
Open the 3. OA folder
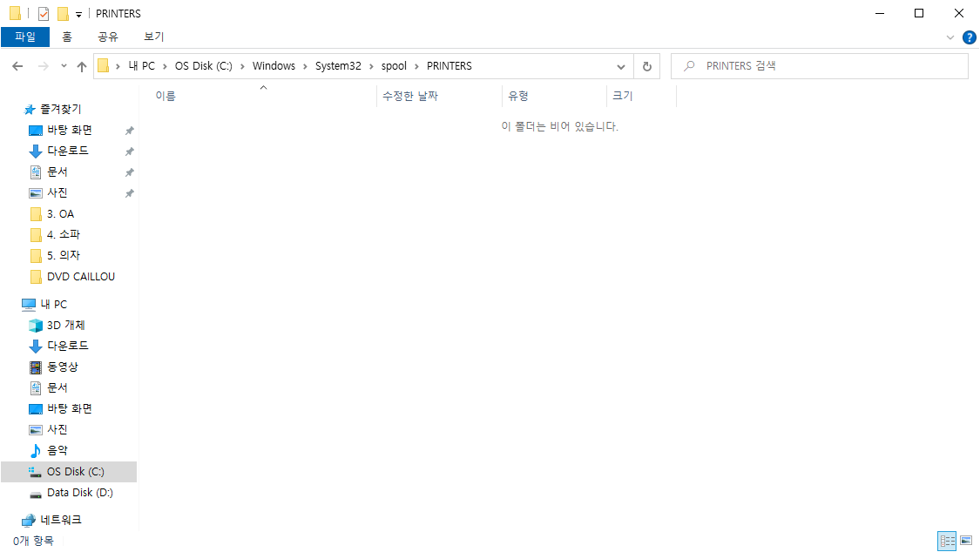pyautogui.click(x=60, y=214)
